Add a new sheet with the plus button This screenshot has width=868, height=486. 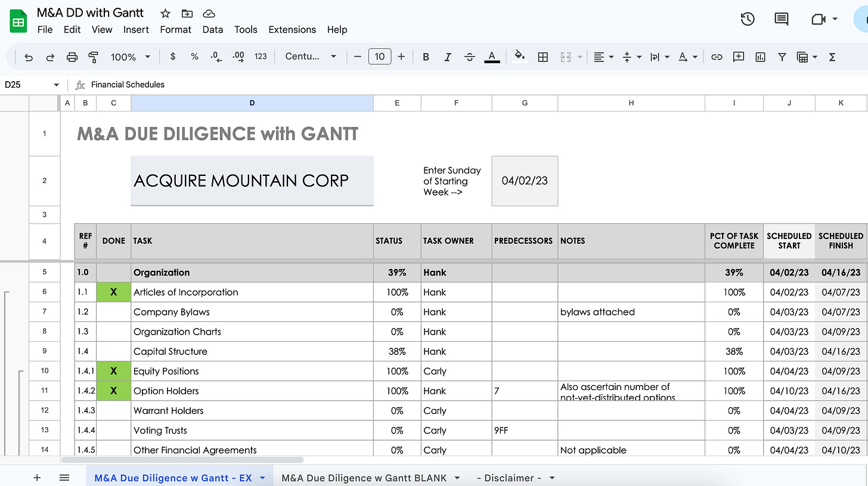coord(37,478)
